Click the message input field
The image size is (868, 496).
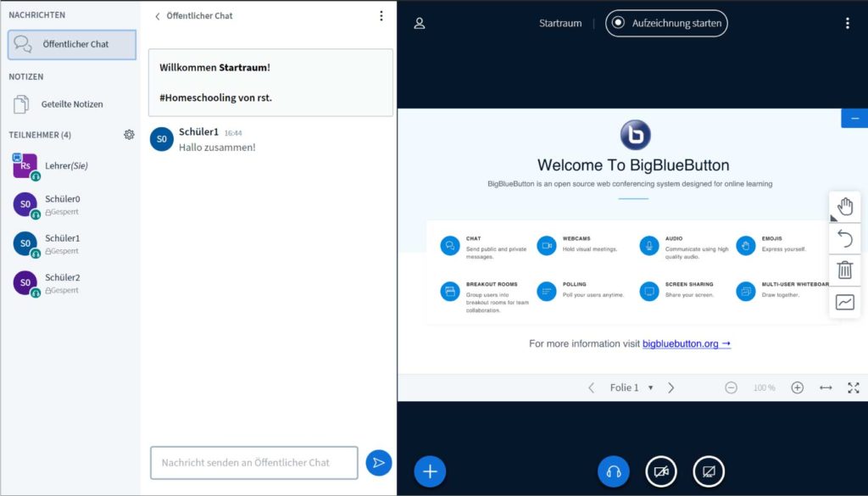coord(254,463)
